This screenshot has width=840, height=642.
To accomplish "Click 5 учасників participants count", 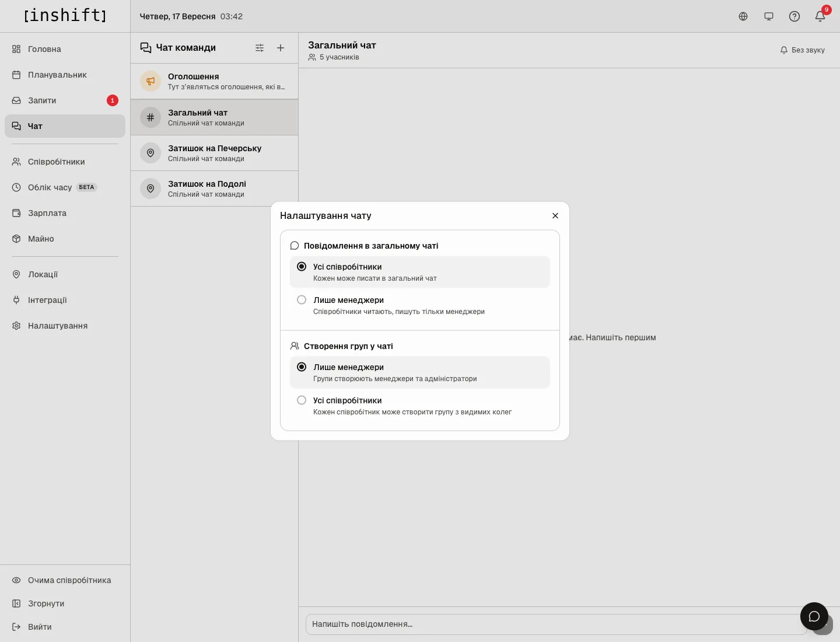I will click(x=334, y=57).
